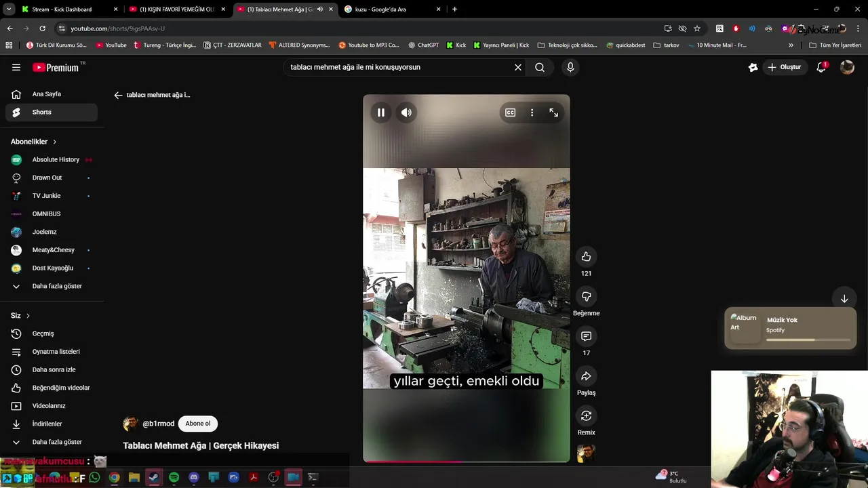Open Ana Sayfa in sidebar
The image size is (868, 488).
(x=52, y=94)
